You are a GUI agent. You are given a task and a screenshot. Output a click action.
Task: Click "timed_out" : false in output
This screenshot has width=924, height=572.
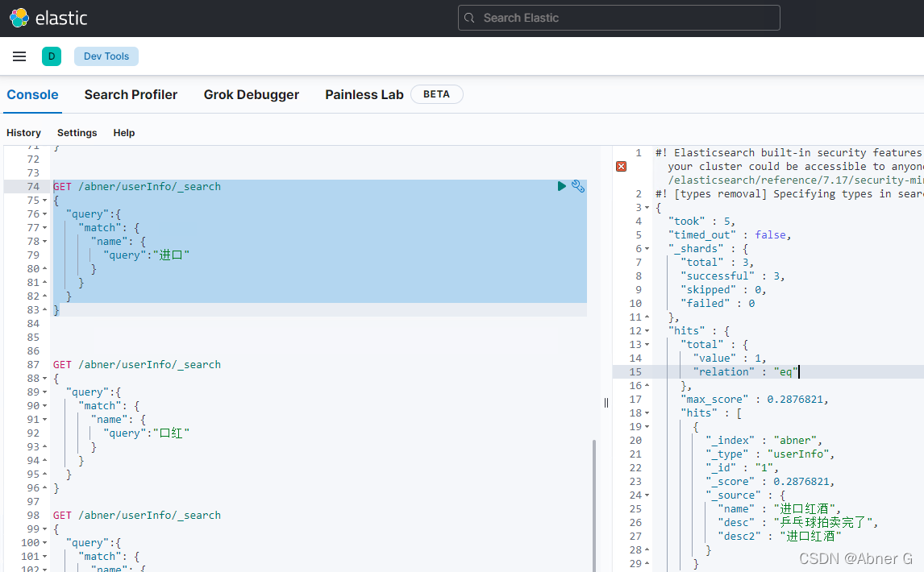pyautogui.click(x=730, y=234)
